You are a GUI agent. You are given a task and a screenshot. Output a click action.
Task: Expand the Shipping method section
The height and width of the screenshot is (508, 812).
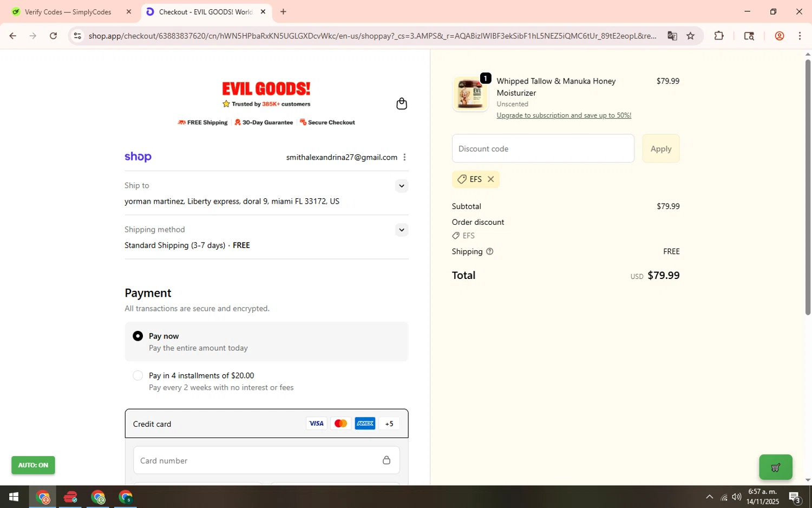(401, 230)
